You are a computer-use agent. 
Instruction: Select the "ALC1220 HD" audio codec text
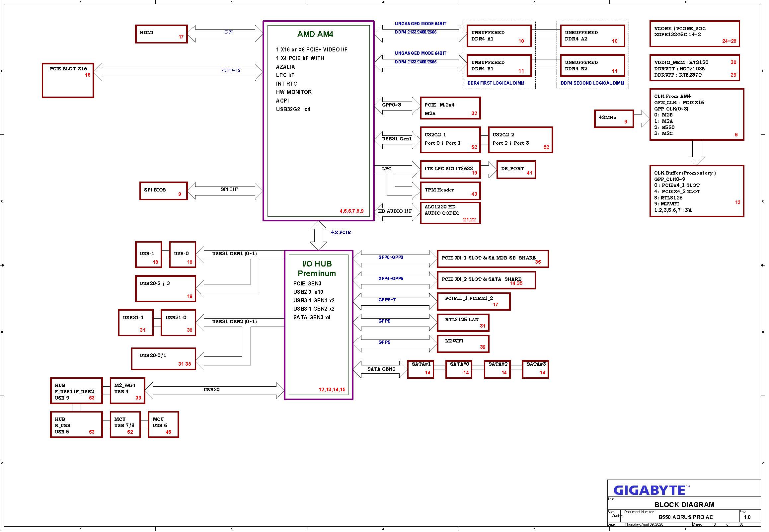(x=440, y=207)
